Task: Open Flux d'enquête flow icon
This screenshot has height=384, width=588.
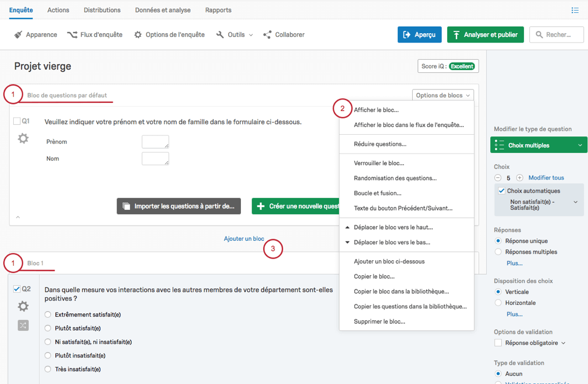Action: click(x=72, y=35)
